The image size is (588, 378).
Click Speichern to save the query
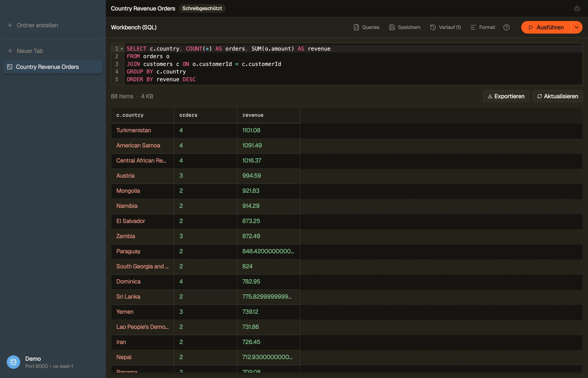click(405, 27)
